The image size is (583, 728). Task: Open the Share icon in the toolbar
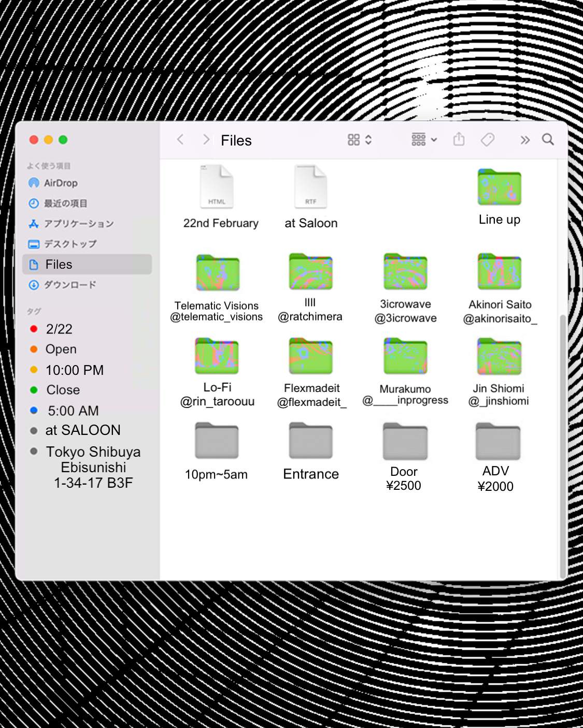click(x=459, y=140)
